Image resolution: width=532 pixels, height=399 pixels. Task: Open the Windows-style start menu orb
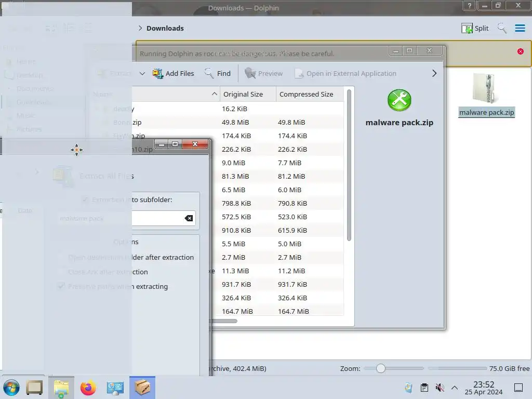11,388
